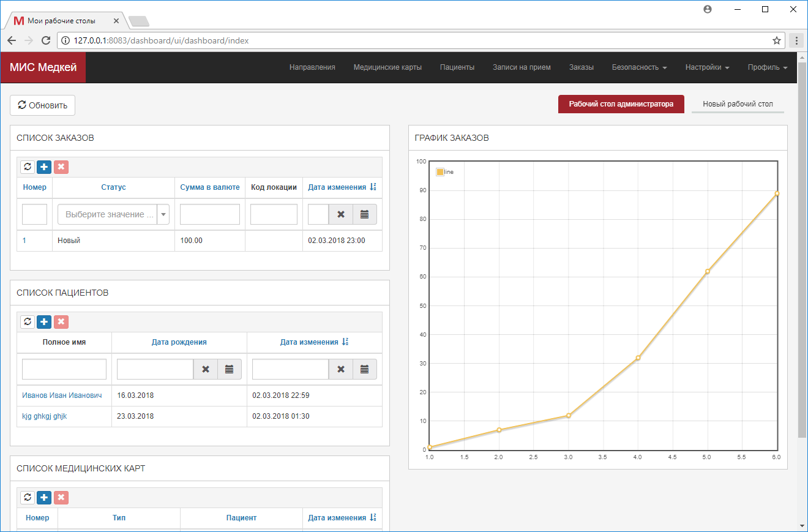Refresh the Список пациентов table
This screenshot has height=532, width=808.
coord(27,321)
